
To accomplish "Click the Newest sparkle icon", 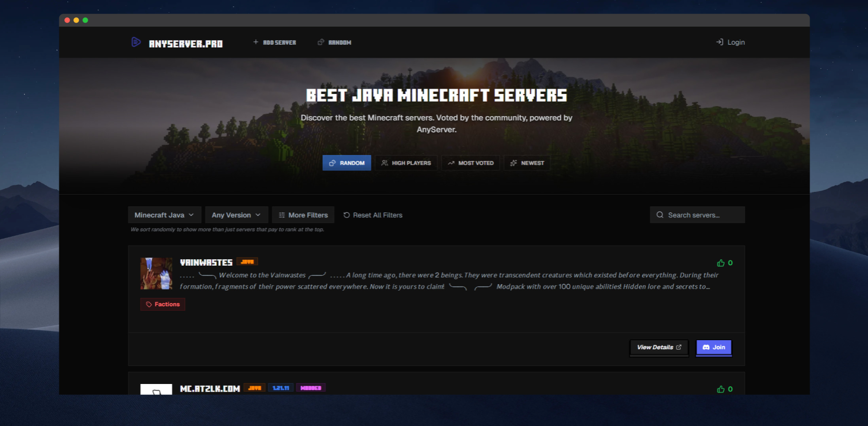I will (513, 163).
